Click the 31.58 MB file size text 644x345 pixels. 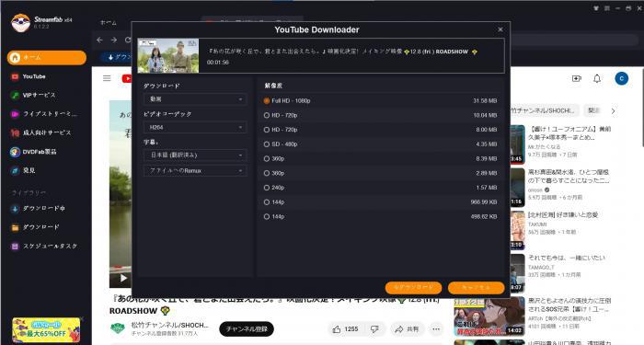(x=485, y=100)
